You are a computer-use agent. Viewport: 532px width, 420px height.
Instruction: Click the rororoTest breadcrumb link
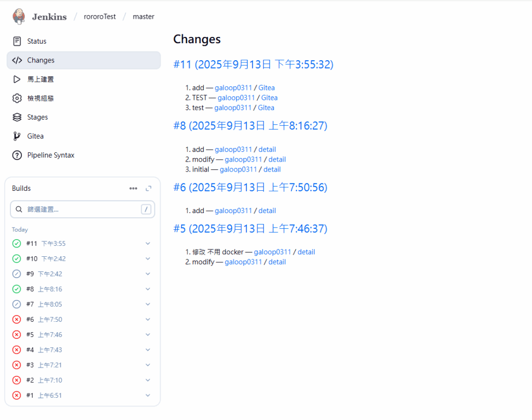(100, 17)
